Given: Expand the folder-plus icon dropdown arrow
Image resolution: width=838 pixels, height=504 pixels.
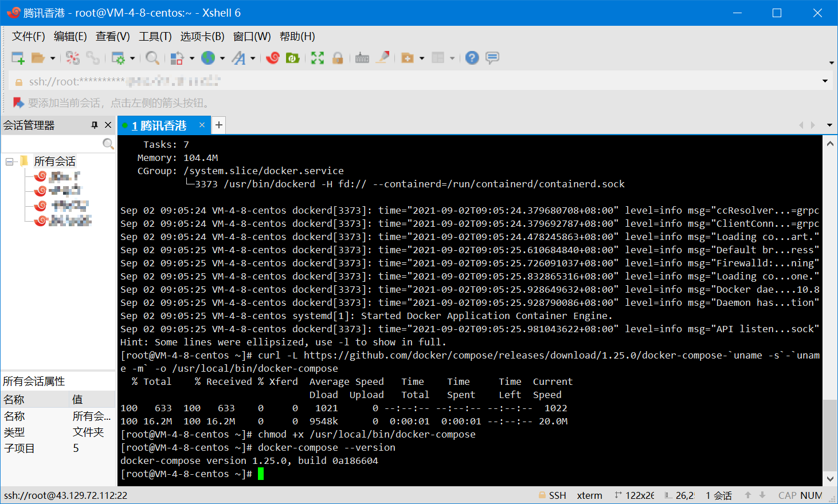Looking at the screenshot, I should 422,58.
